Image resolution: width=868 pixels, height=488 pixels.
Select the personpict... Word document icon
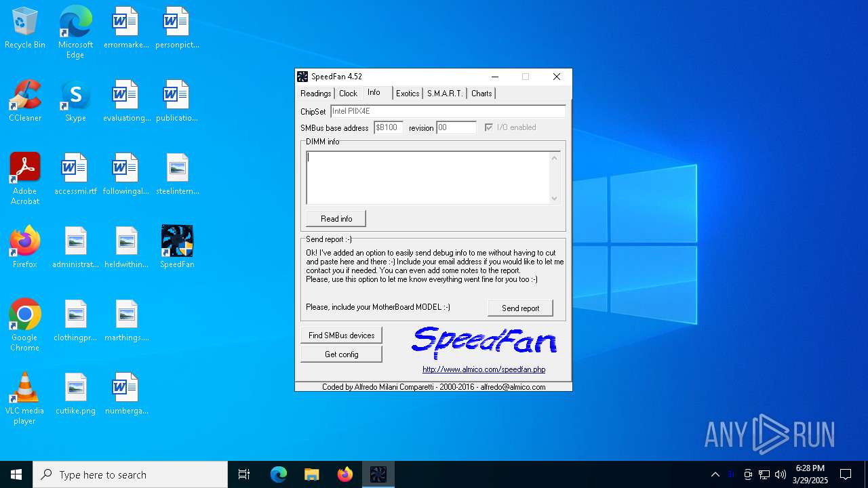click(x=177, y=28)
